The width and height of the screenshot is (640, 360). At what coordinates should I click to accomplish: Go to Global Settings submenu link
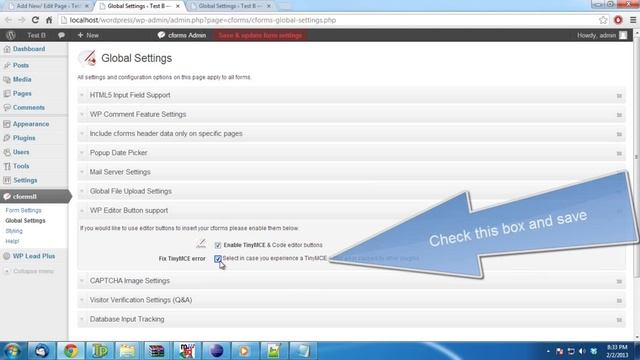[x=25, y=220]
